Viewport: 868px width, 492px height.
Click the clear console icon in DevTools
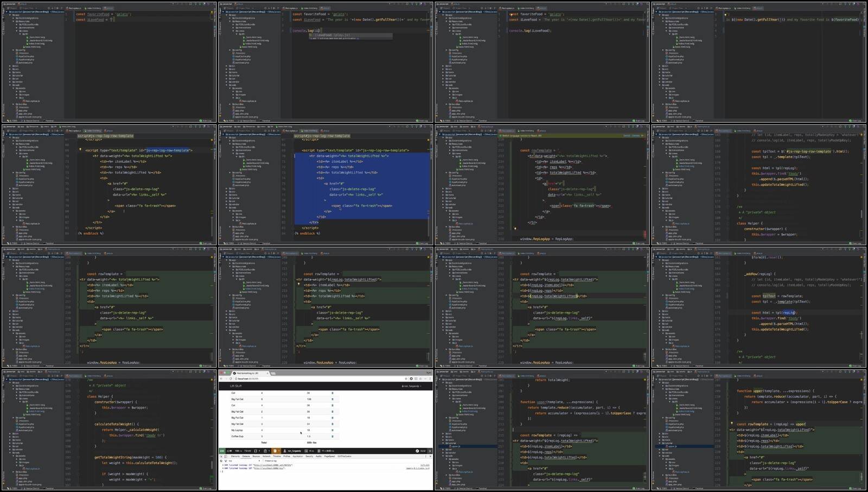[222, 461]
